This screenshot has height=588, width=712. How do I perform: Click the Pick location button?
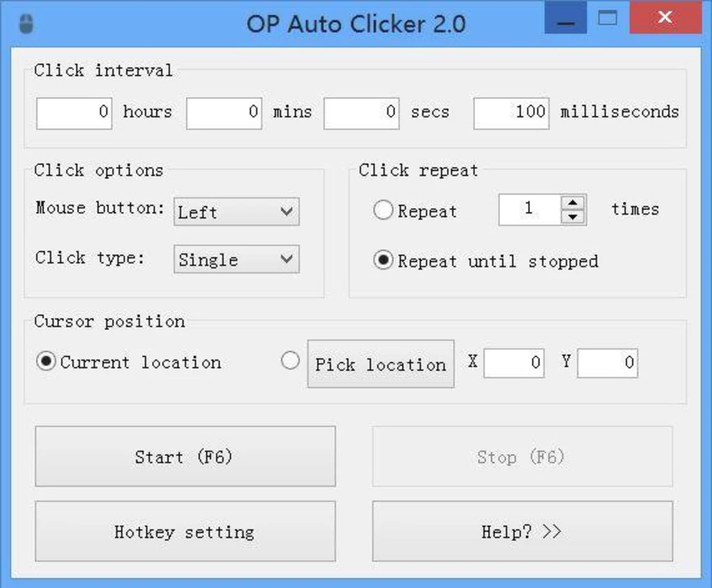380,364
